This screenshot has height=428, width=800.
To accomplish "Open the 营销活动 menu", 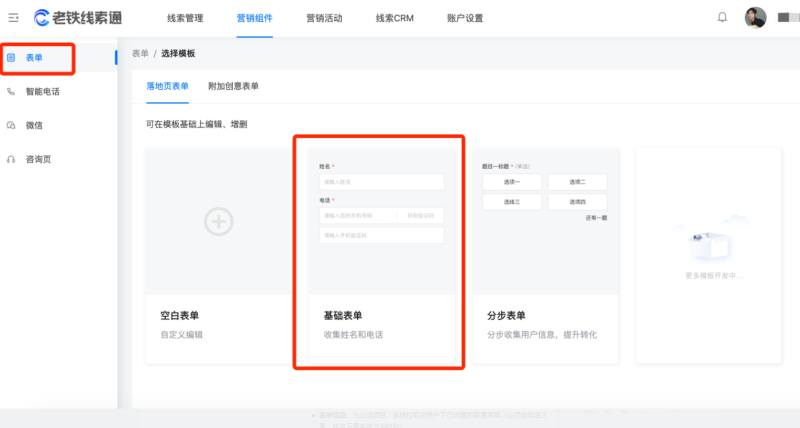I will (x=324, y=18).
